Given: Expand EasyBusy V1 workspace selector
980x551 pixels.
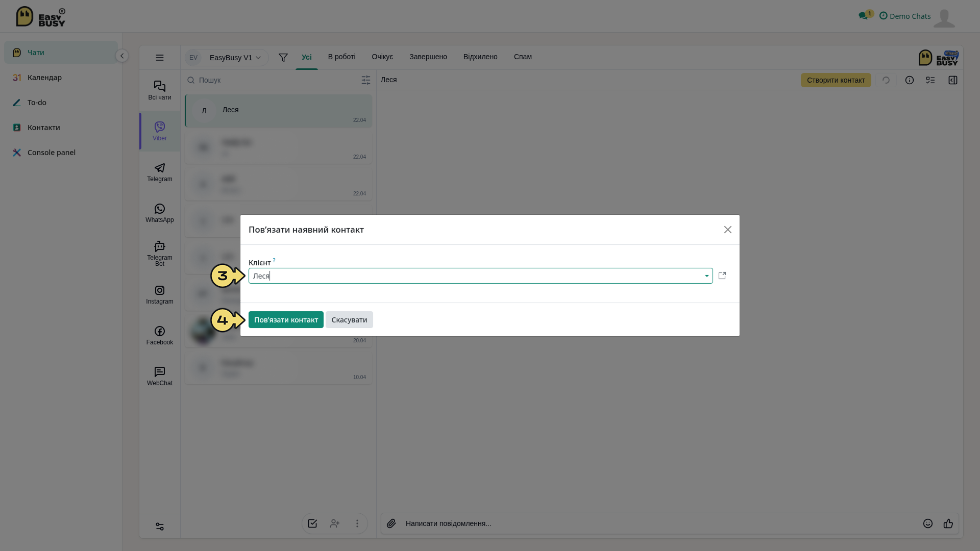Looking at the screenshot, I should click(227, 58).
